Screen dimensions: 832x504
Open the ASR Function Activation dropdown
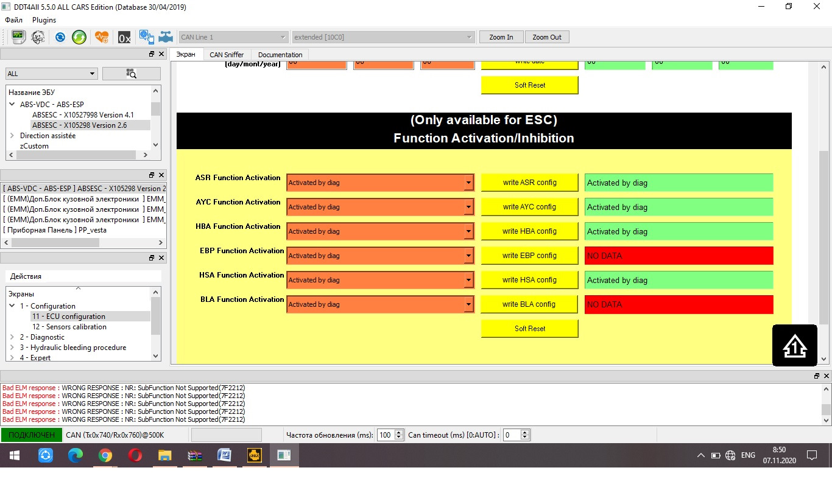pos(468,183)
